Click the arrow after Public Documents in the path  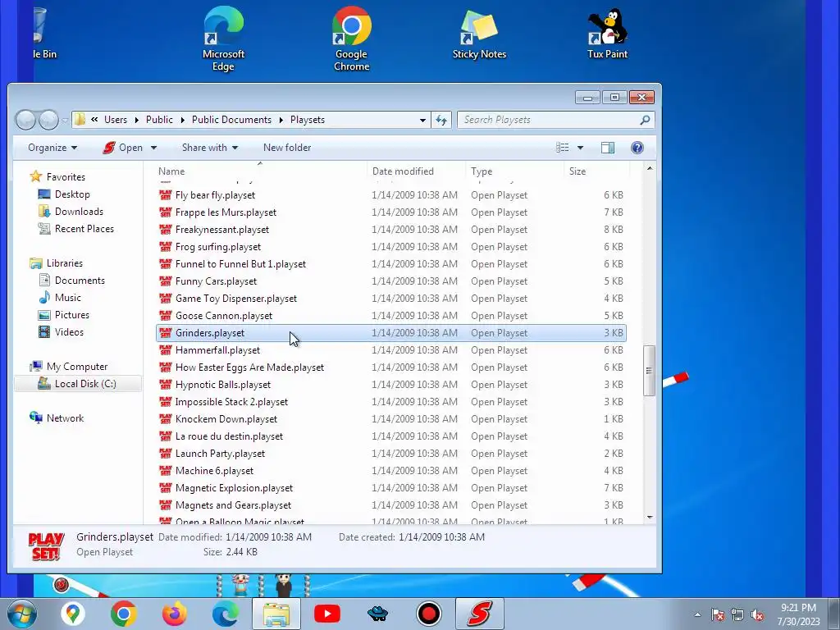(281, 120)
